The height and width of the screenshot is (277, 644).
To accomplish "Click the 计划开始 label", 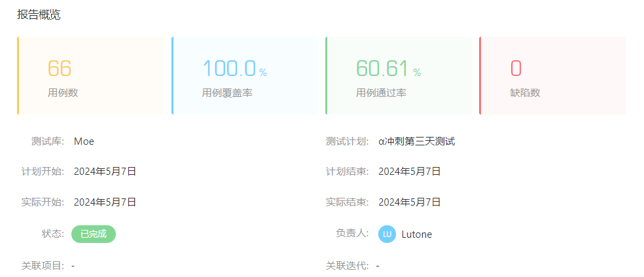I will [x=43, y=172].
